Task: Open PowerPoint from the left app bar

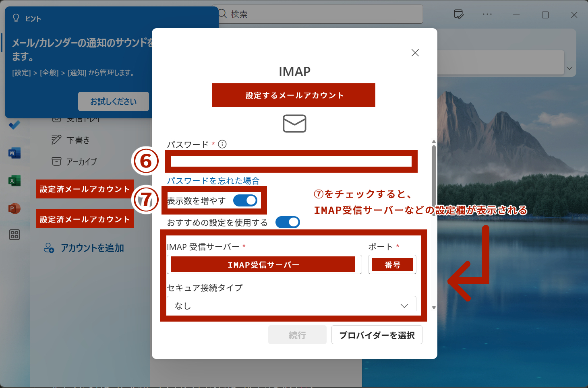Action: [x=14, y=208]
